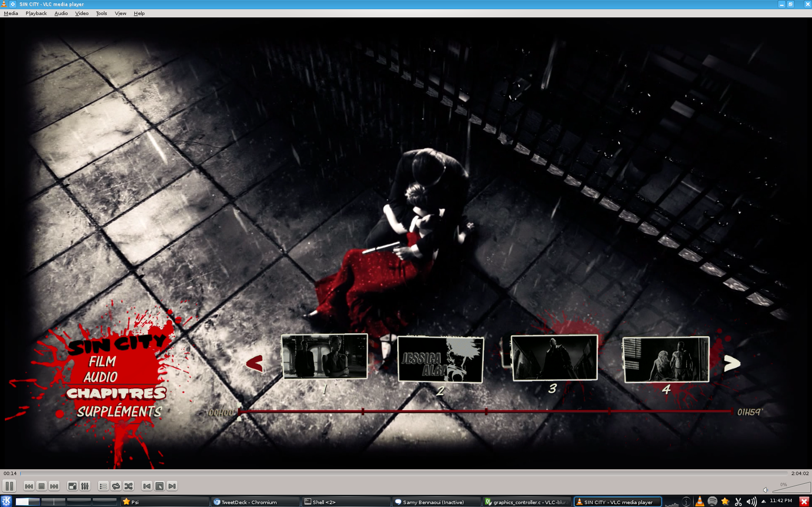Viewport: 812px width, 507px height.
Task: Stop playback with the stop button
Action: point(42,486)
